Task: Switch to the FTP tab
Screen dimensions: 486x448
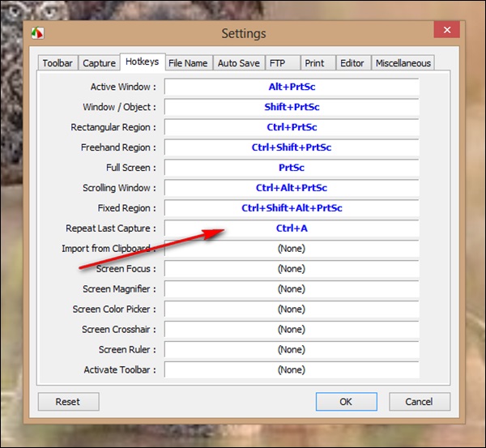Action: click(x=283, y=63)
